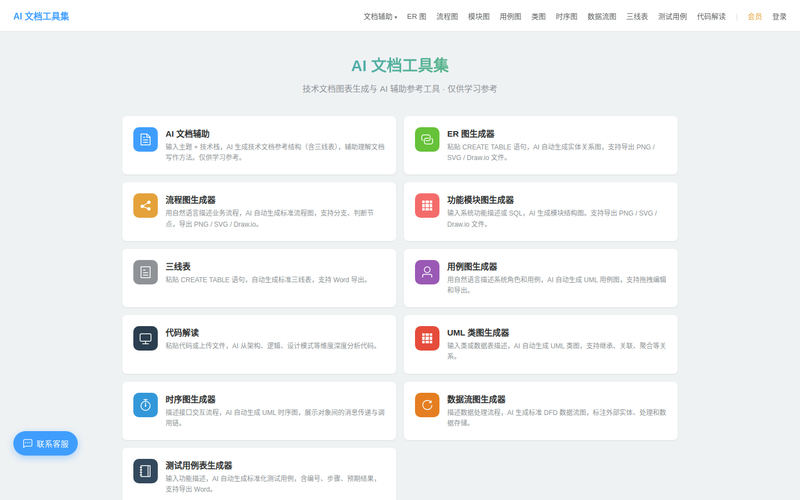Open the AI 文档辅助 card title

(x=187, y=134)
